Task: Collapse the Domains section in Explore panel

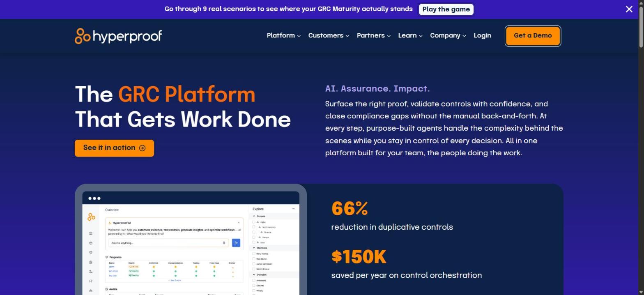Action: [254, 274]
